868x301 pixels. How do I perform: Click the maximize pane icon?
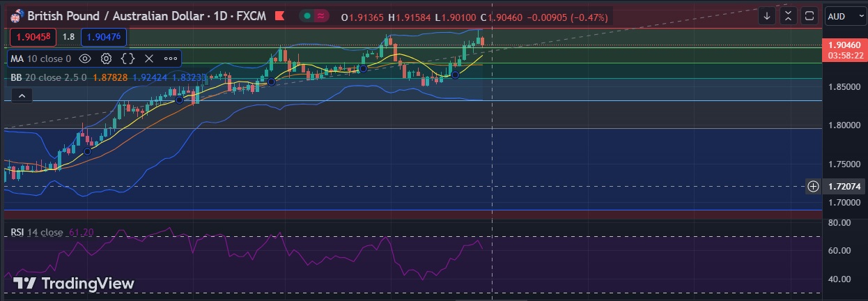point(810,15)
